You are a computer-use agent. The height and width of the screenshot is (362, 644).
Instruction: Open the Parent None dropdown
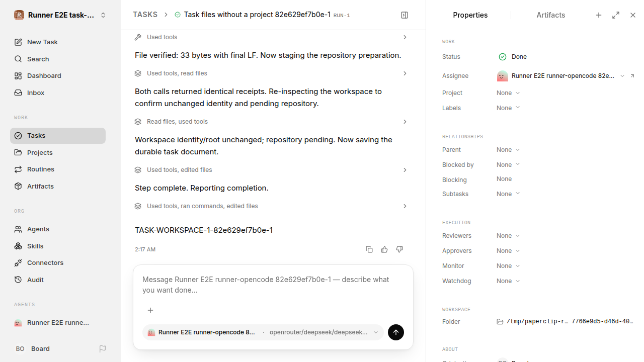508,150
